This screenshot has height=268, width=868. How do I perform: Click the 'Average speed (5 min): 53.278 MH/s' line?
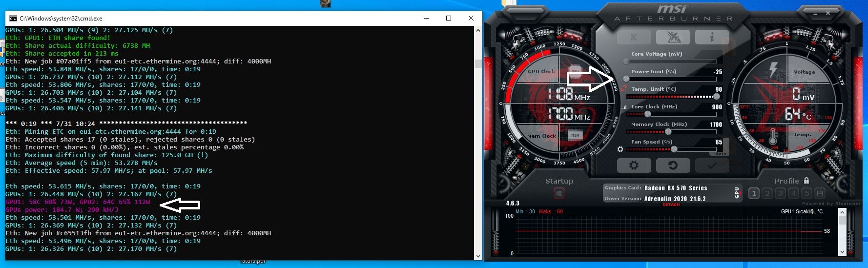coord(82,163)
